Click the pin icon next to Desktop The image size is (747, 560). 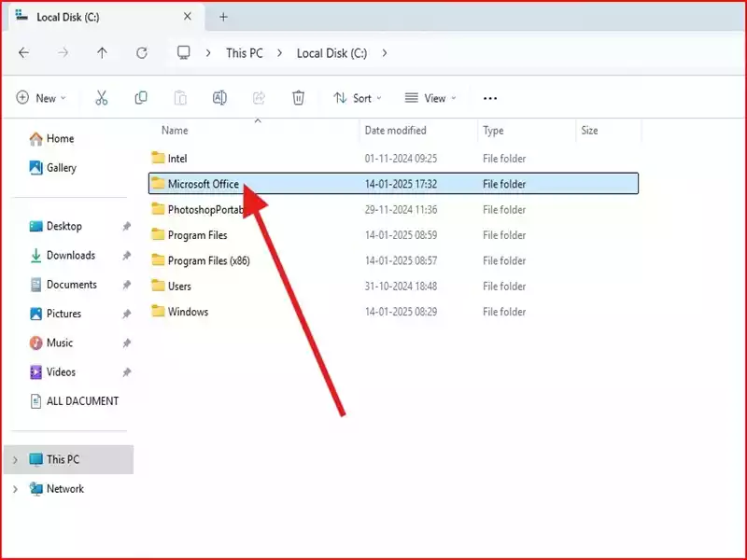[126, 226]
